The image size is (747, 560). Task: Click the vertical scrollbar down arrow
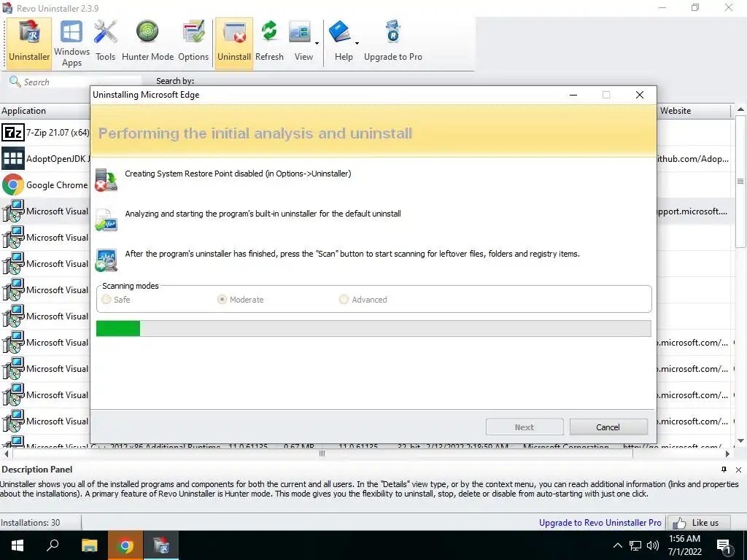click(x=740, y=440)
